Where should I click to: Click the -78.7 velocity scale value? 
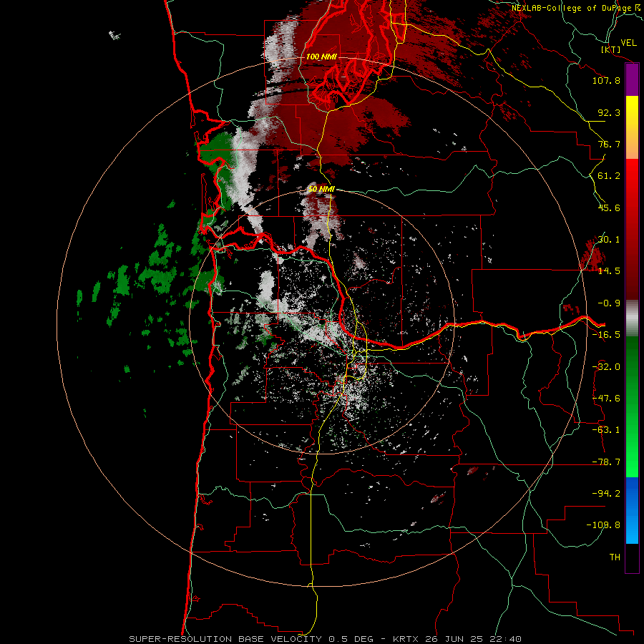pos(606,462)
